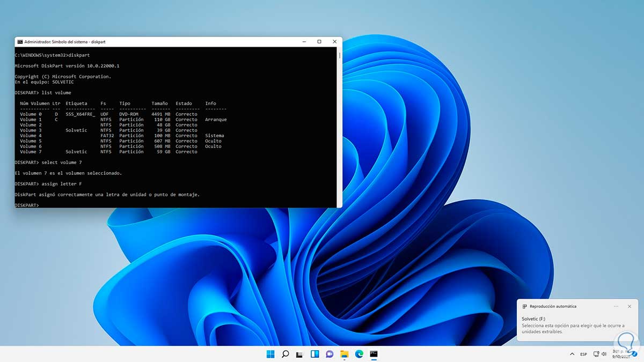Maximize the diskpart console window
644x362 pixels.
coord(319,42)
